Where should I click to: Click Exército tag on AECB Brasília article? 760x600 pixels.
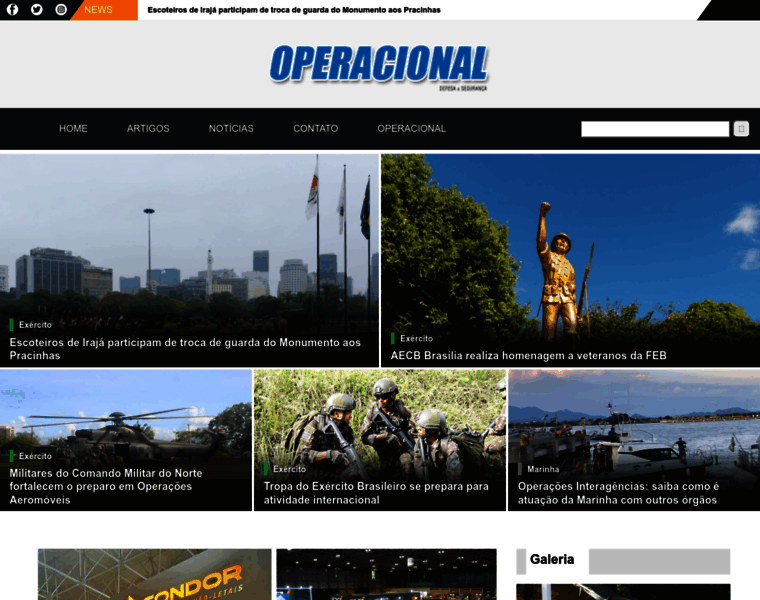click(416, 338)
